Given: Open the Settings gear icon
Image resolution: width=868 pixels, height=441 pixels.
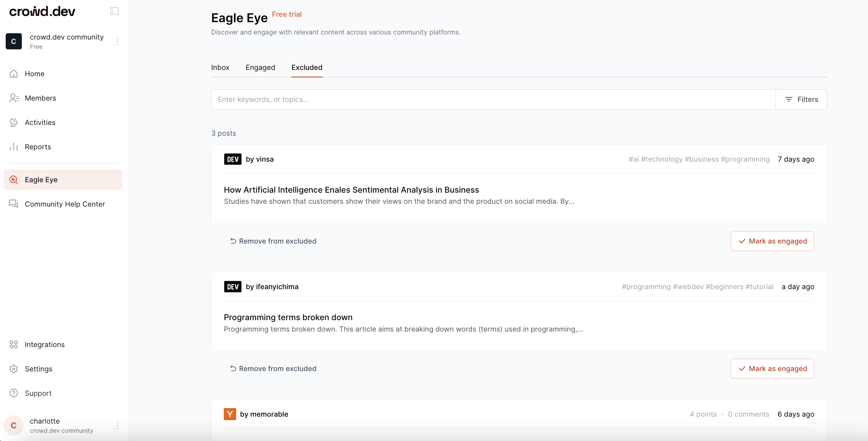Looking at the screenshot, I should click(x=14, y=369).
